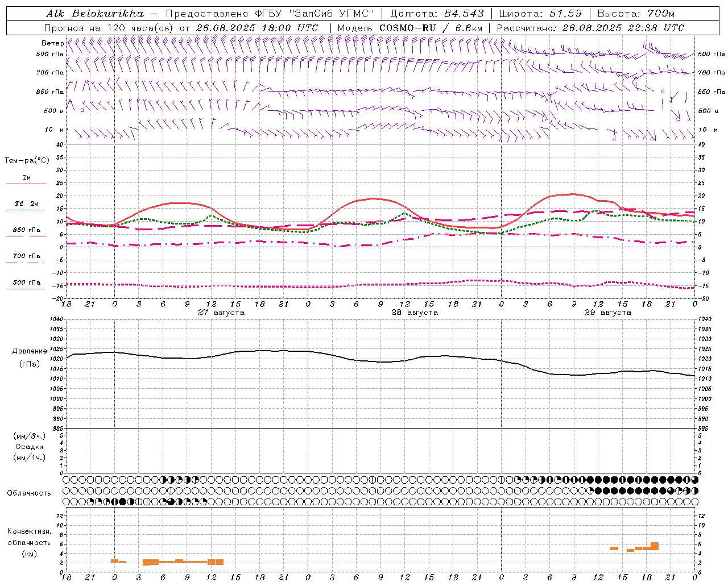Click the 'Осадки' precipitation label
This screenshot has width=728, height=582.
click(30, 447)
